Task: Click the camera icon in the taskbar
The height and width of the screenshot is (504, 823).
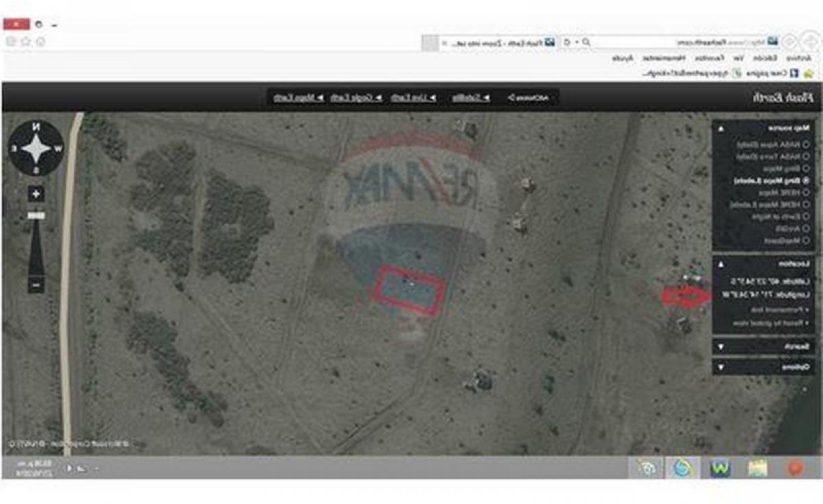Action: point(647,468)
